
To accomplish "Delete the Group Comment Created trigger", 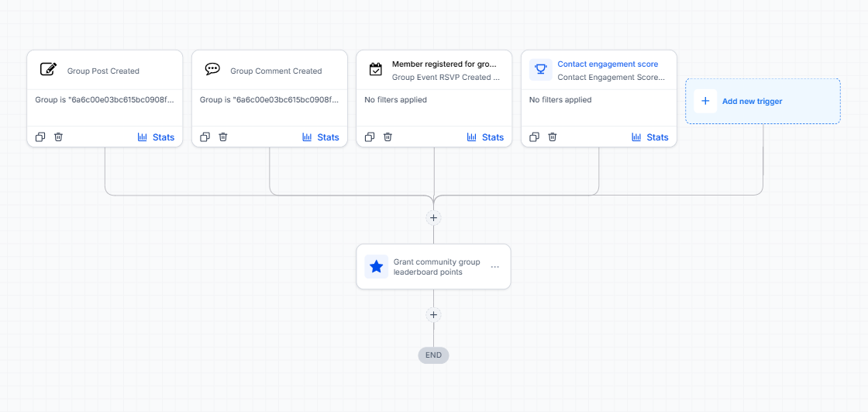I will pos(223,137).
